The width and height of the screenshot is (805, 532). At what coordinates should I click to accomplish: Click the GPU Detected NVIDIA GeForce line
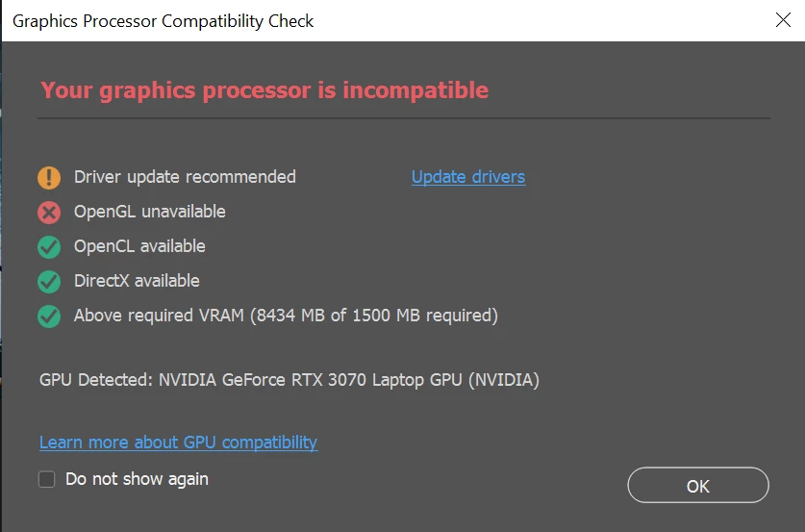pyautogui.click(x=289, y=380)
